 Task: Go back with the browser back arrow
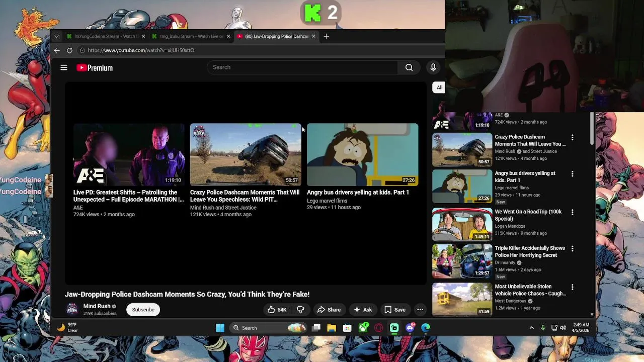click(x=57, y=50)
